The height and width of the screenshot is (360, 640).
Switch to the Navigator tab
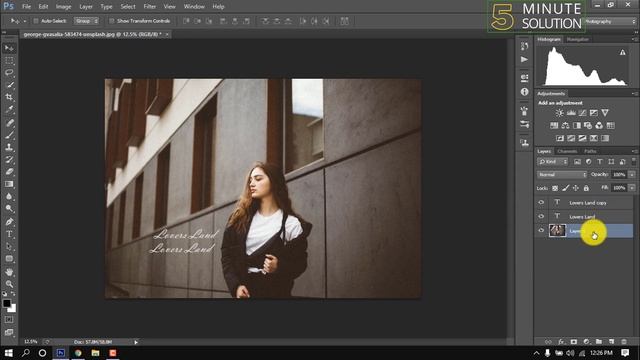(x=578, y=39)
